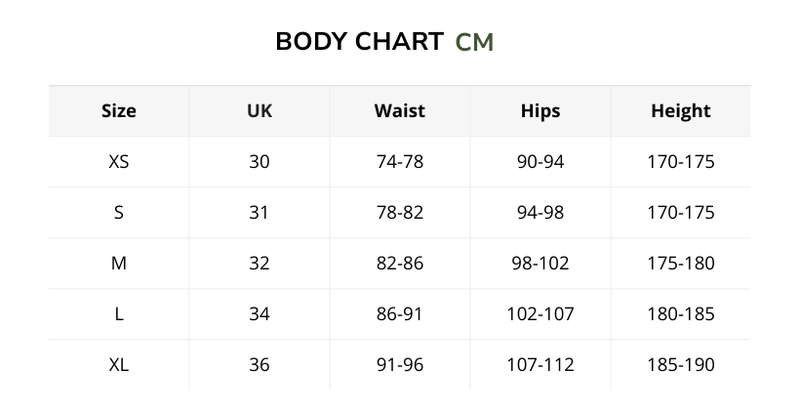Select the UK column header

(x=259, y=111)
